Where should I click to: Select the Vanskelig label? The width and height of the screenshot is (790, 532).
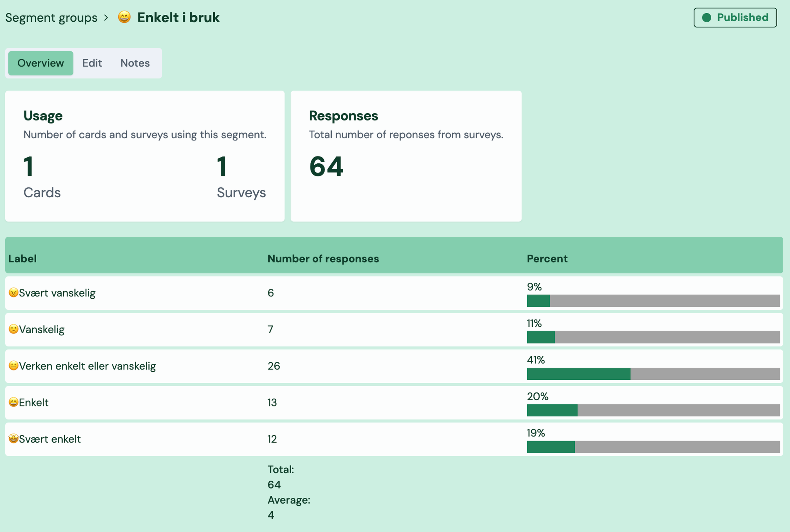[x=42, y=330]
